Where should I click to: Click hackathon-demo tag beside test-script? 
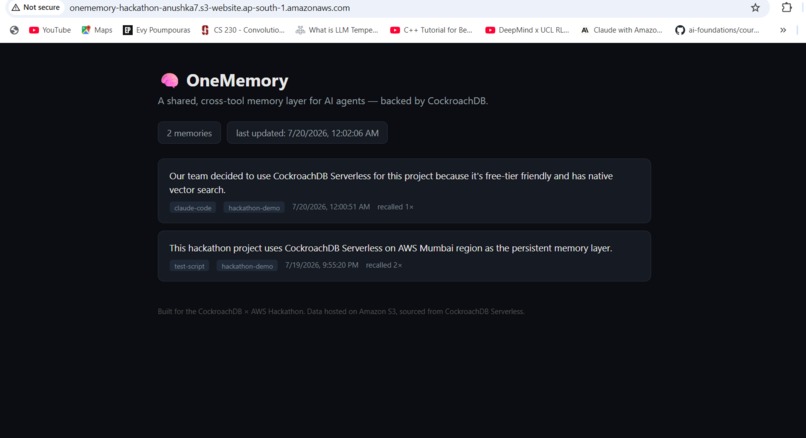[247, 266]
